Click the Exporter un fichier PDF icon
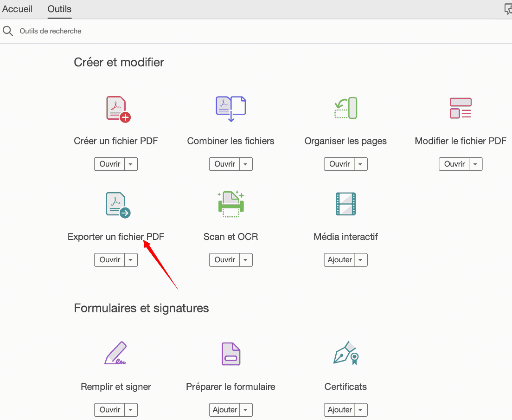The image size is (512, 420). pos(118,205)
